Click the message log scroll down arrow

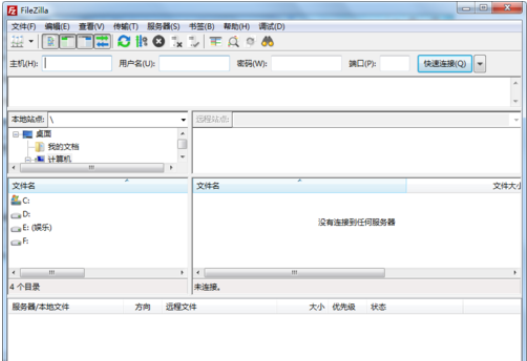(x=516, y=101)
